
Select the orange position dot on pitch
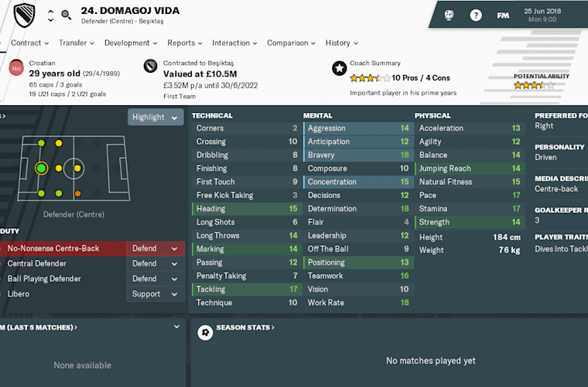pos(77,193)
